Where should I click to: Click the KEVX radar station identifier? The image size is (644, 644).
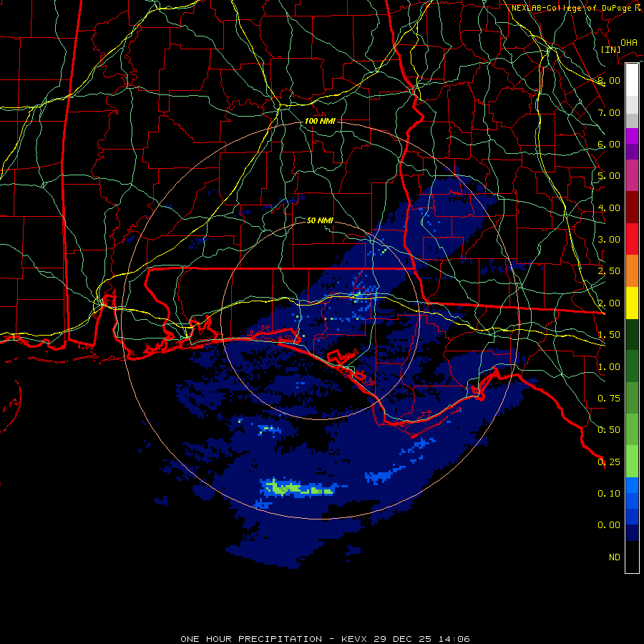[x=356, y=639]
